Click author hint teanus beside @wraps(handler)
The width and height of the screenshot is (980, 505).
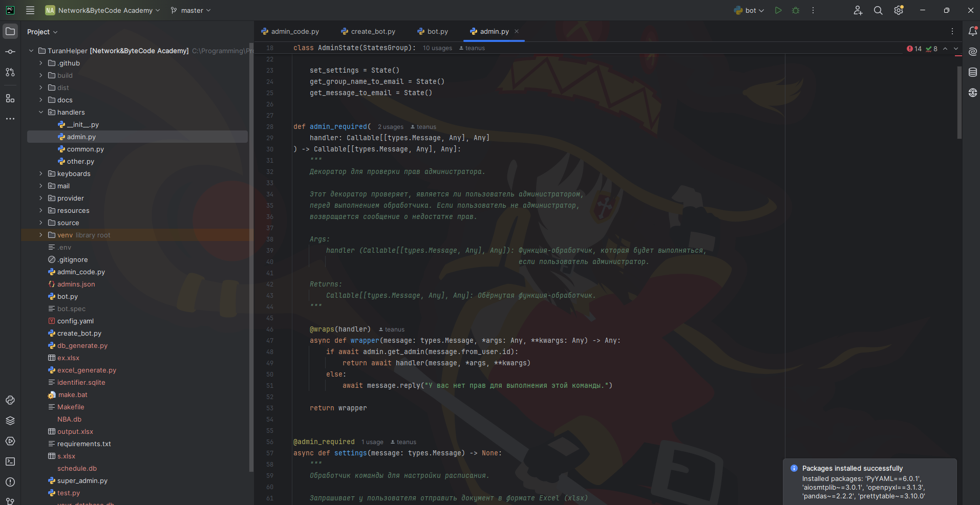[392, 330]
